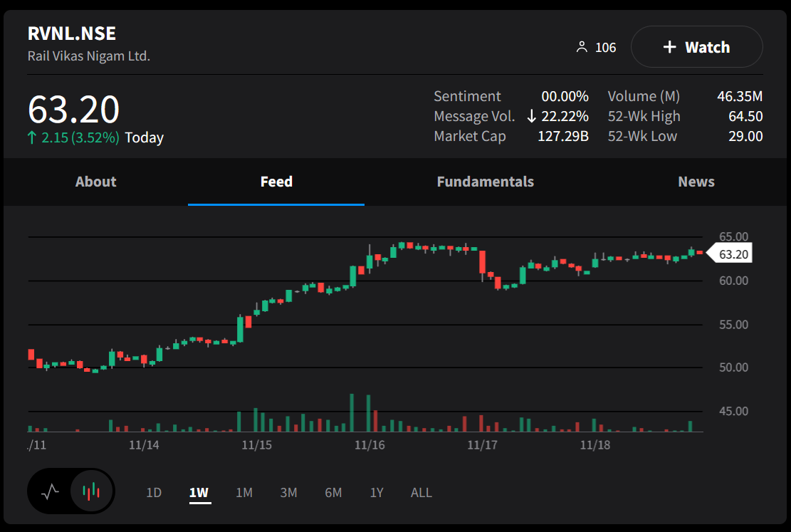The width and height of the screenshot is (791, 532).
Task: Switch to the line chart icon
Action: click(51, 491)
